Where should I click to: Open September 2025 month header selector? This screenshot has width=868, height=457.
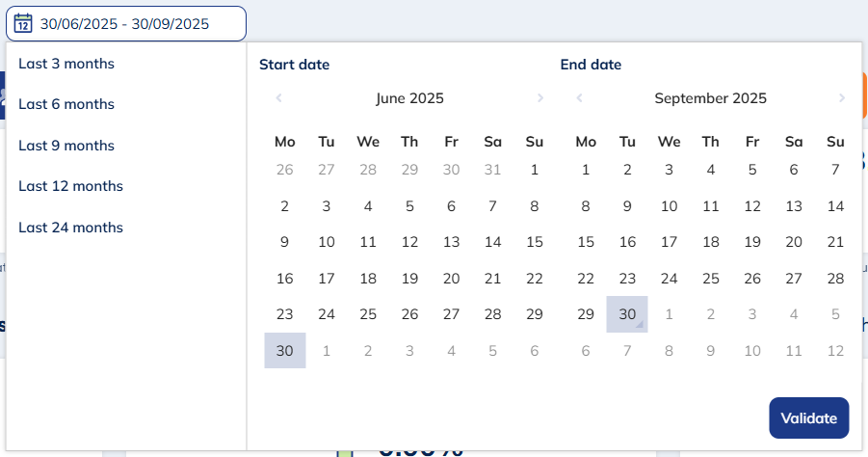[710, 98]
